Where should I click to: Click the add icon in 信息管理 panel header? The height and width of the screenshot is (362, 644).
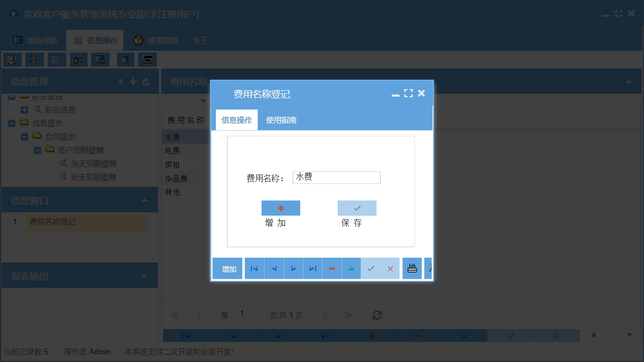[133, 81]
